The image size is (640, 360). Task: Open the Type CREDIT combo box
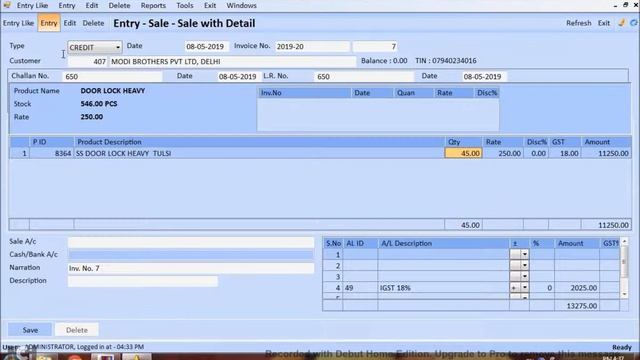pos(95,47)
